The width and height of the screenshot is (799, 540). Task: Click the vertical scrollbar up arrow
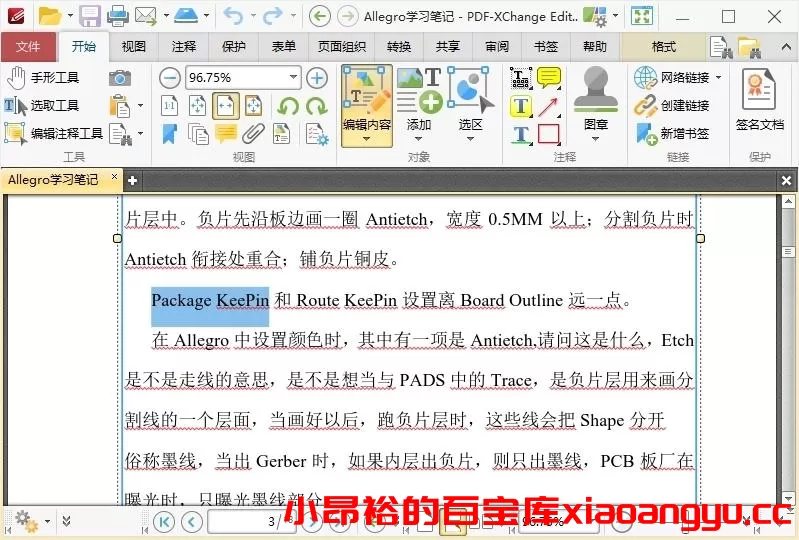click(788, 202)
